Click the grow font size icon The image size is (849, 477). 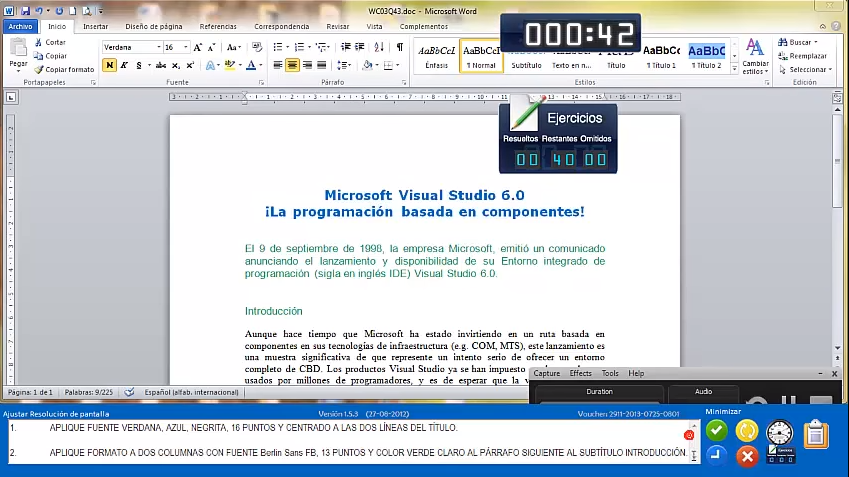coord(198,48)
